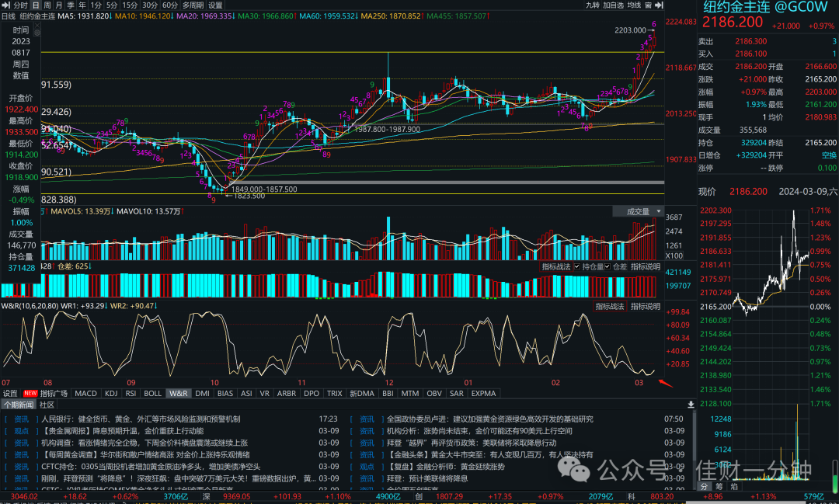Open news '机构调查：看涨情绪完全企稳'

pyautogui.click(x=144, y=443)
